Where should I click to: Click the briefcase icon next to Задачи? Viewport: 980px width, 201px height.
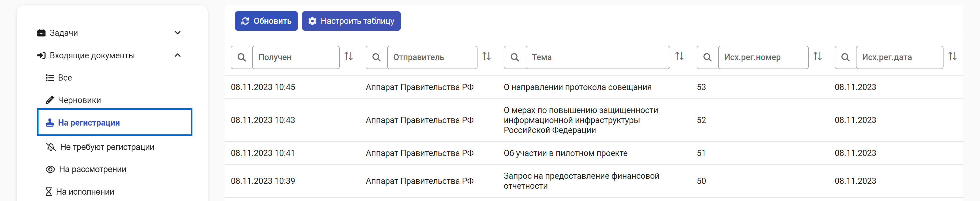click(41, 33)
